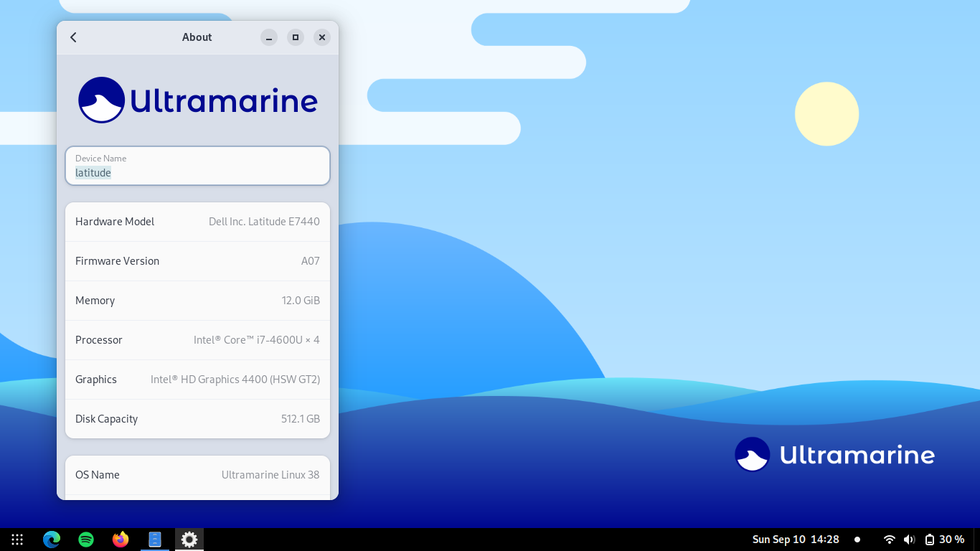This screenshot has height=551, width=980.
Task: Open the clock and calendar menu
Action: click(x=796, y=540)
